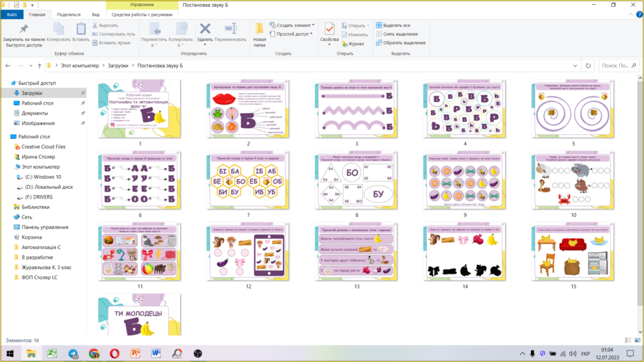Open the recent locations dropdown arrow

pos(31,66)
